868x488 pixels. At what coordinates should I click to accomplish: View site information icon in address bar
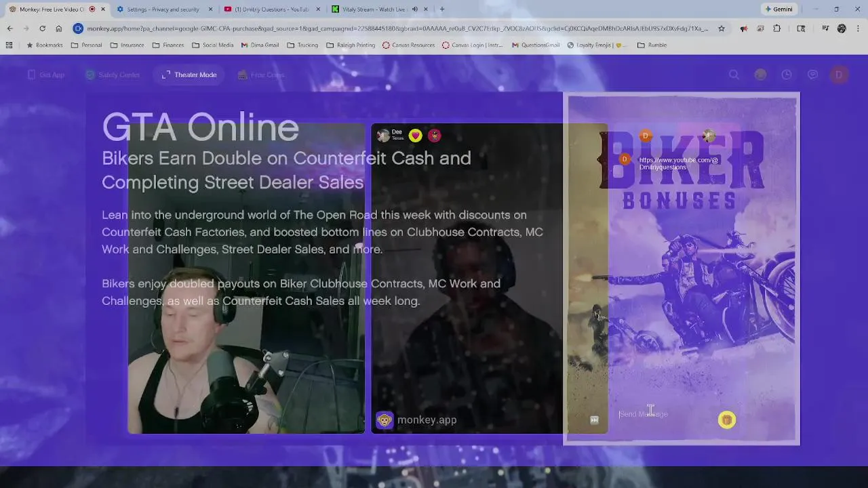point(79,28)
